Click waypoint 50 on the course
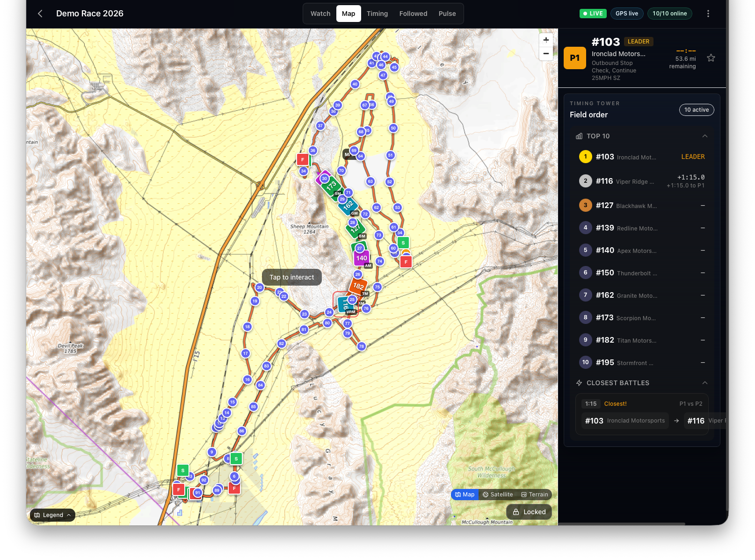 pos(393,128)
